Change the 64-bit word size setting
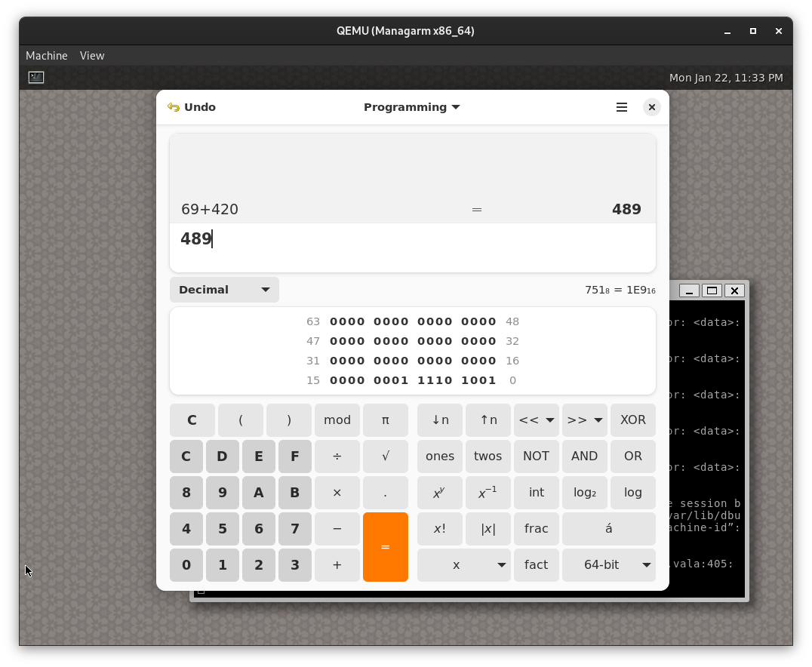812x667 pixels. click(609, 564)
